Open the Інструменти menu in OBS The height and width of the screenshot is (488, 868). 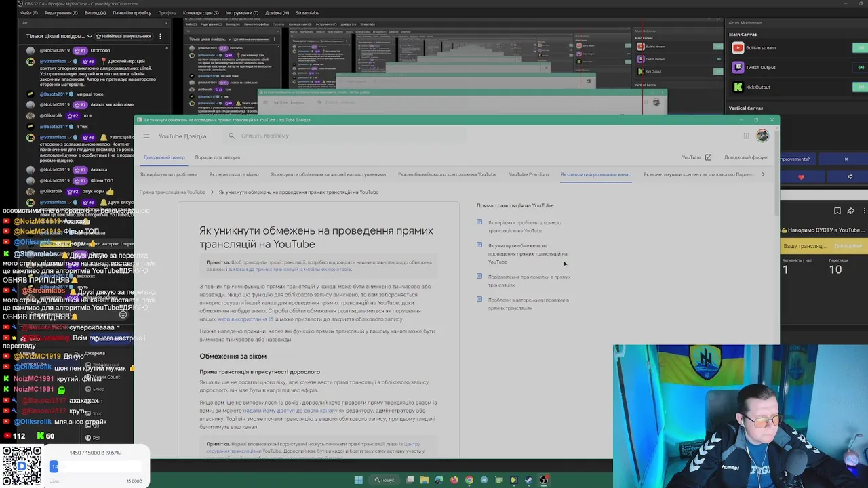click(x=242, y=12)
